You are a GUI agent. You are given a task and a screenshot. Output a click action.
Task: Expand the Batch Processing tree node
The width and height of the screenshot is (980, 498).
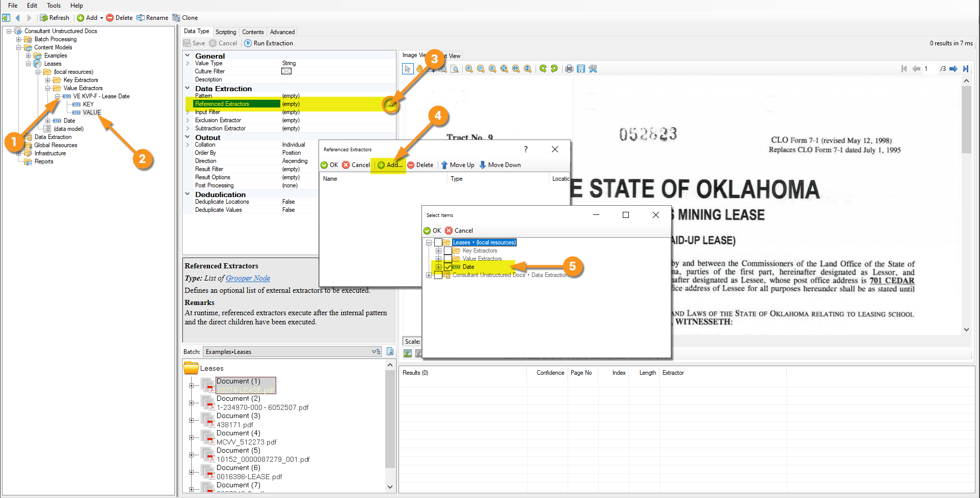18,39
